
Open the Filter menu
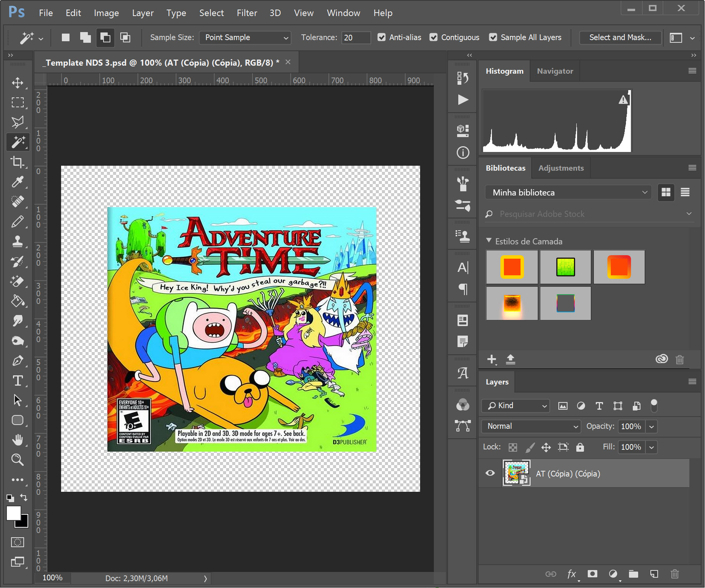247,13
